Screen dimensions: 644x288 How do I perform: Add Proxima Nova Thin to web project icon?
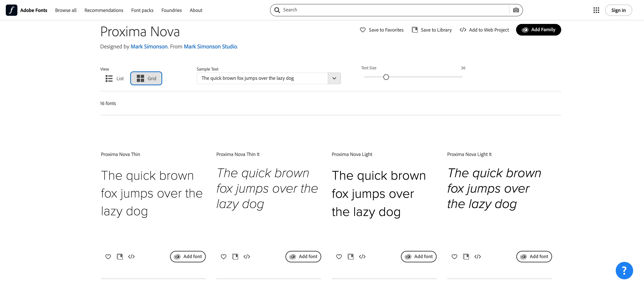click(x=131, y=256)
